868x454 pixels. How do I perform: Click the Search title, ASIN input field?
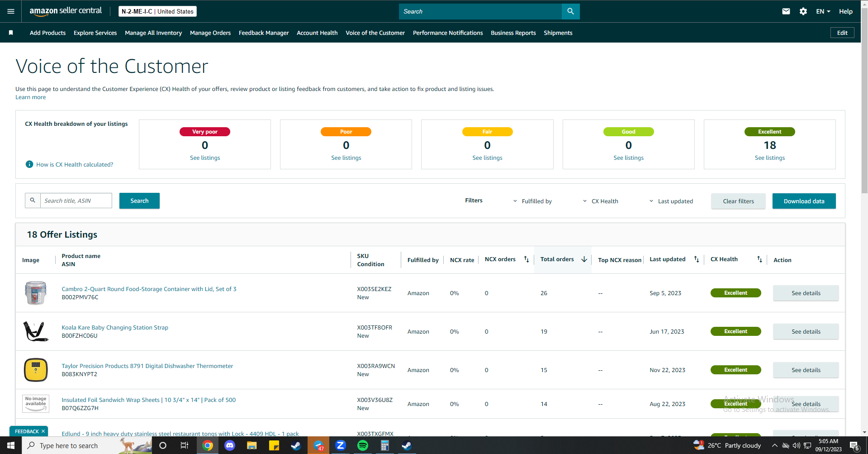(76, 201)
